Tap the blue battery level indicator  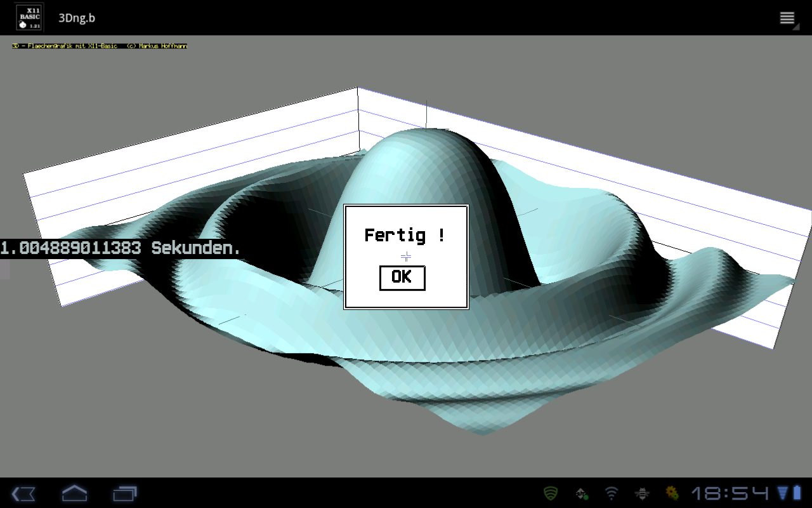click(797, 493)
